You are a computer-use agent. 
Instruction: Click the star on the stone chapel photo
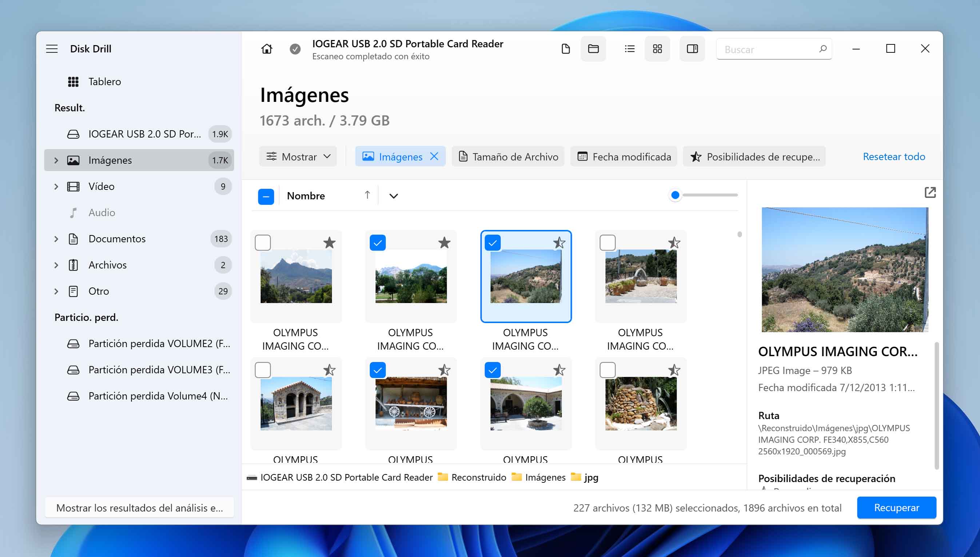pyautogui.click(x=329, y=370)
